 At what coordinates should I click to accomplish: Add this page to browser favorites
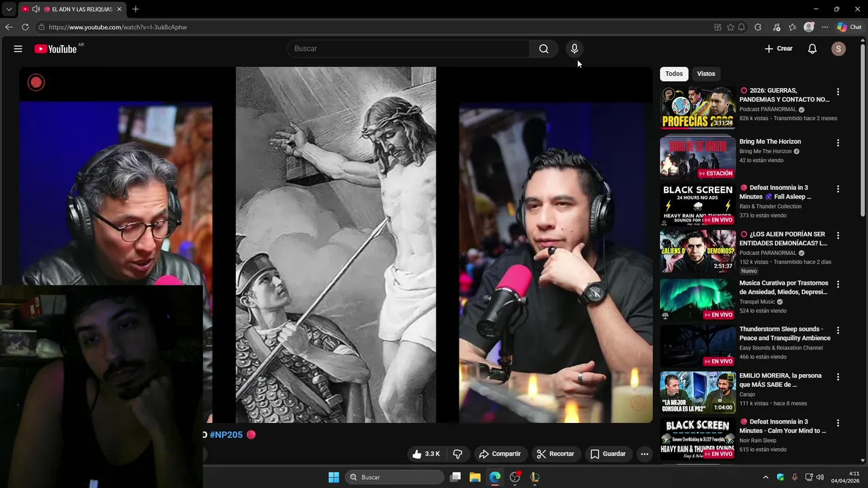[x=730, y=27]
